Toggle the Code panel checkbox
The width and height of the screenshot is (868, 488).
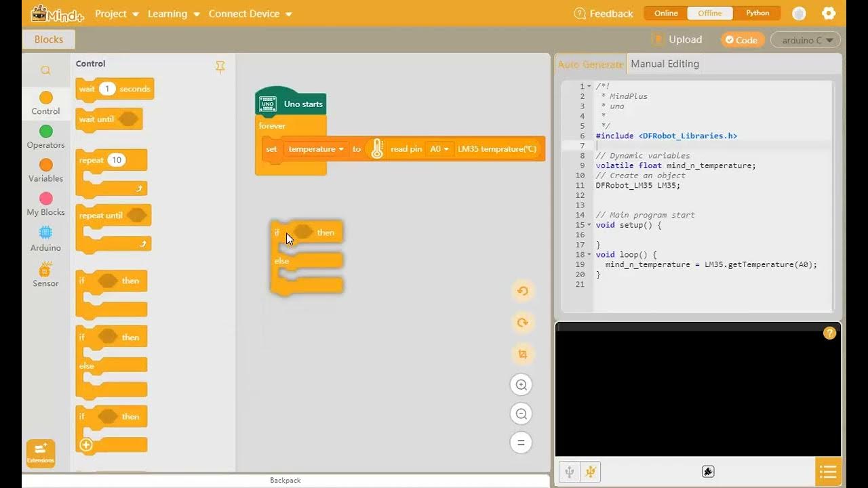pyautogui.click(x=743, y=40)
